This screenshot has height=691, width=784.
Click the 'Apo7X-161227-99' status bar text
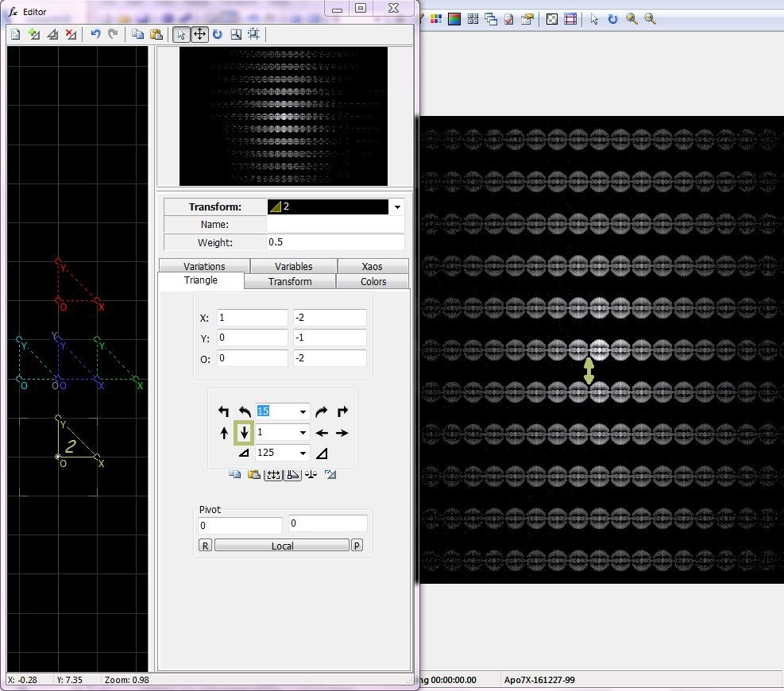pos(539,680)
